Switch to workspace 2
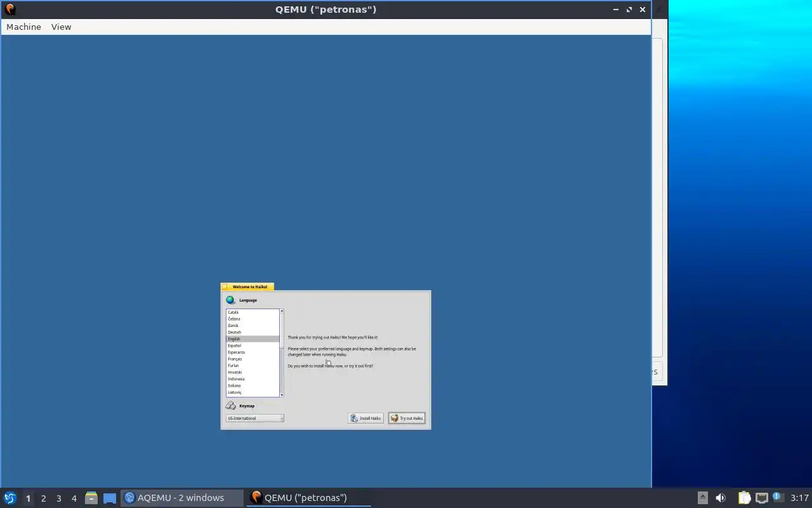 [43, 498]
